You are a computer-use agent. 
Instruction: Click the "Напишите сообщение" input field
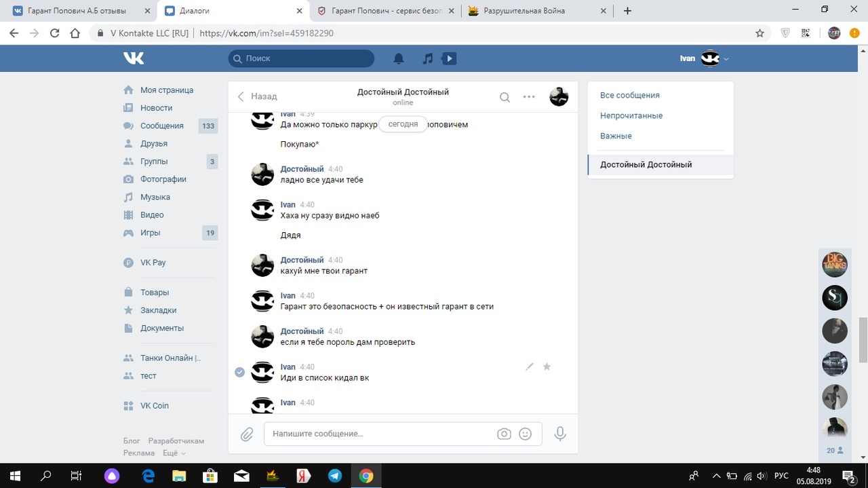(380, 434)
